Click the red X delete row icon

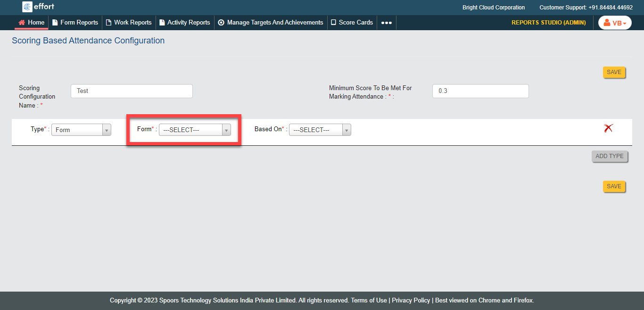(608, 128)
